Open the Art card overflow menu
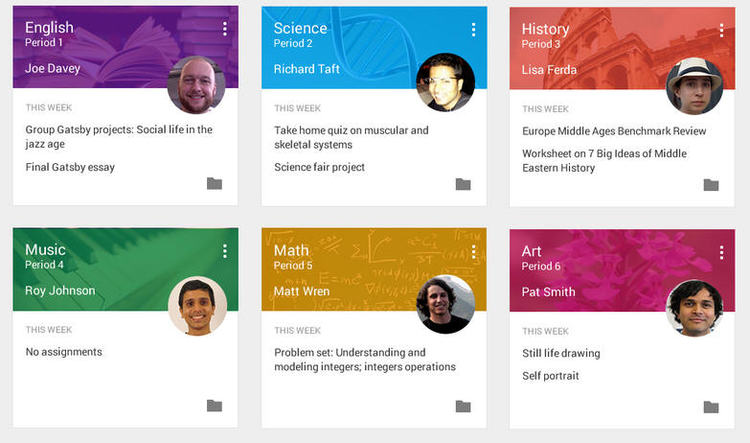 pyautogui.click(x=722, y=251)
